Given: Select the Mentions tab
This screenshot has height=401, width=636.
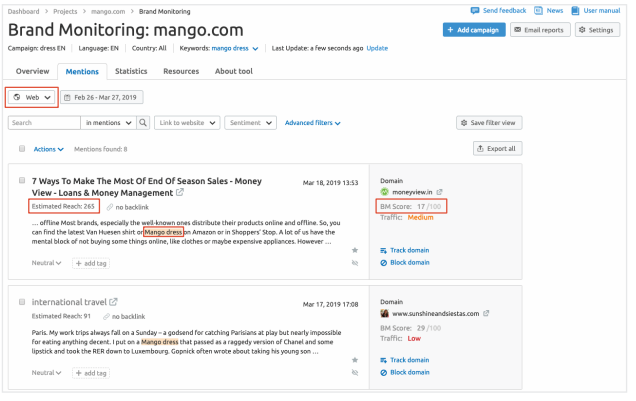Looking at the screenshot, I should (x=82, y=72).
